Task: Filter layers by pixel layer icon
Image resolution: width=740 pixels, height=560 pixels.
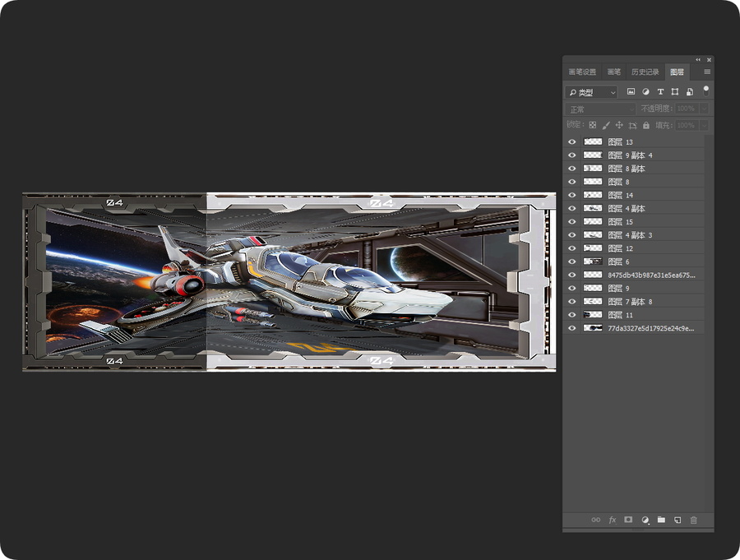Action: (x=631, y=91)
